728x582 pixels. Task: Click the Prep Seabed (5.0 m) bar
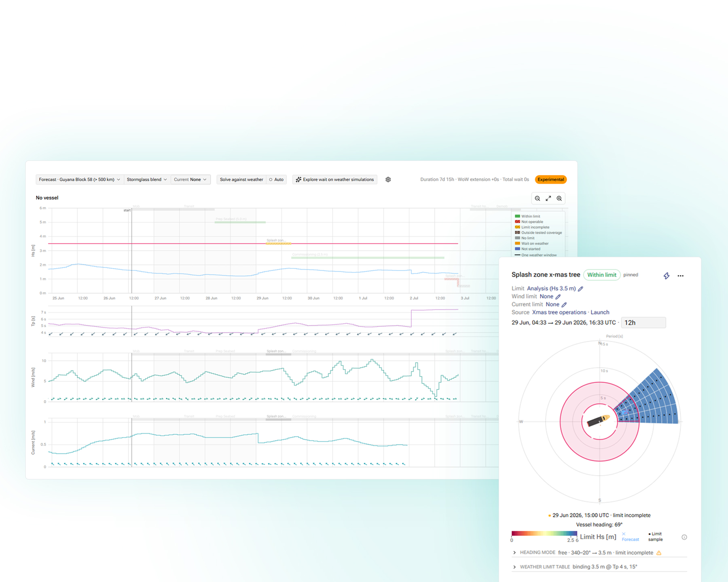(x=240, y=222)
